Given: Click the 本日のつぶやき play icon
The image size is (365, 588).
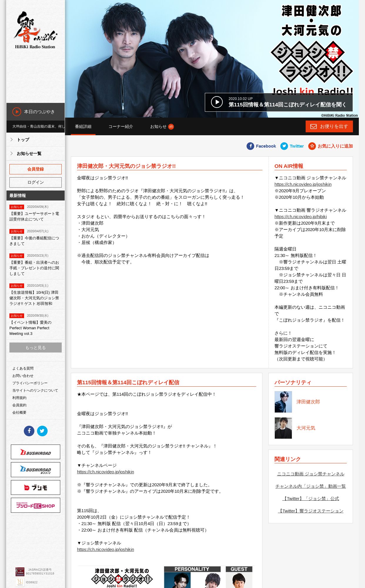Looking at the screenshot, I should point(17,112).
